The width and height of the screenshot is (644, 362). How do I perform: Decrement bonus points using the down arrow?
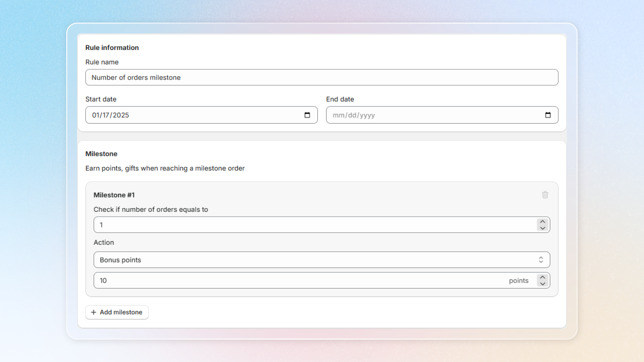pyautogui.click(x=542, y=284)
